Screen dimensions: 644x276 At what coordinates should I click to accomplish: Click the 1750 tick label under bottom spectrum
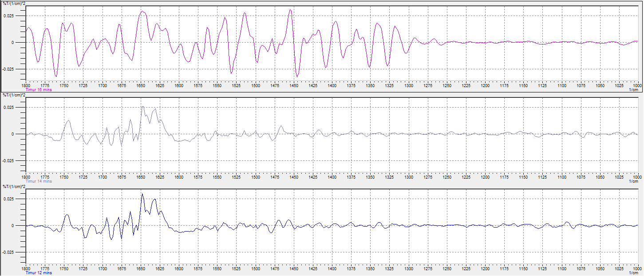[x=64, y=268]
